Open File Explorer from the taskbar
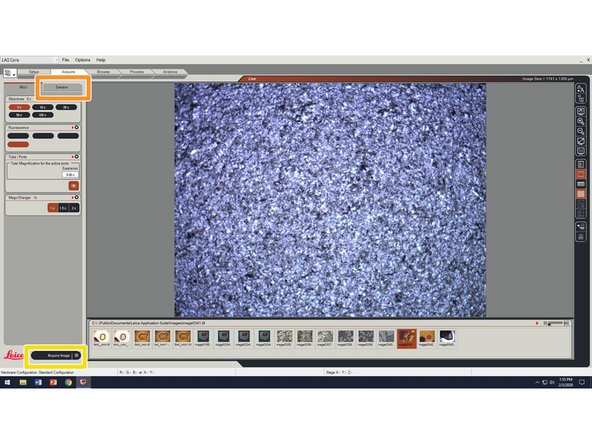This screenshot has height=444, width=592. tap(23, 382)
